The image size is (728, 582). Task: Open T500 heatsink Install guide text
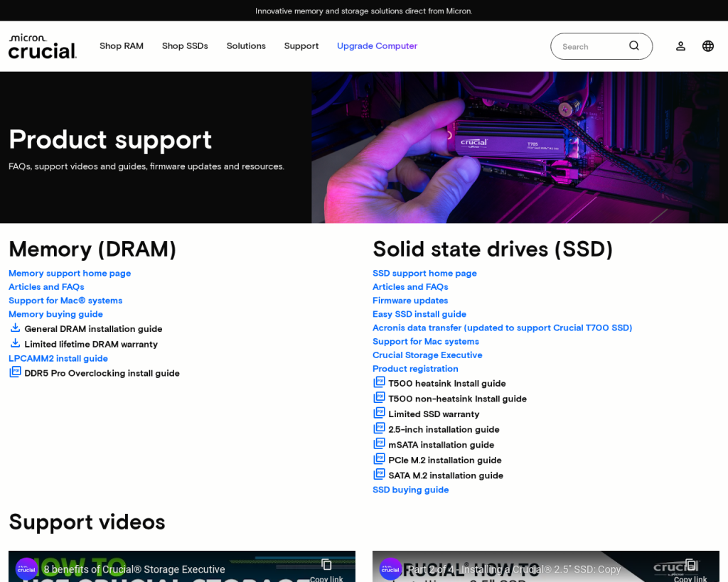(447, 383)
